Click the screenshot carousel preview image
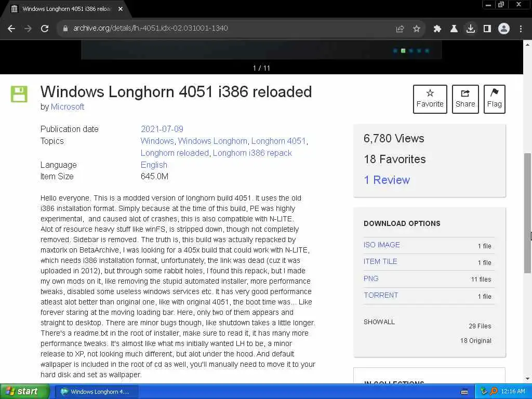Image resolution: width=532 pixels, height=399 pixels. (x=261, y=50)
